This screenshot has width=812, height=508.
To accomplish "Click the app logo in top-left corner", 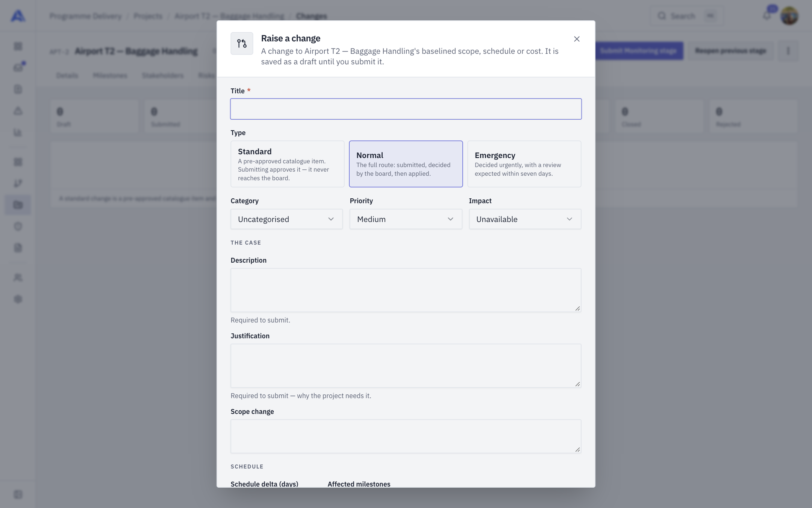I will (18, 16).
